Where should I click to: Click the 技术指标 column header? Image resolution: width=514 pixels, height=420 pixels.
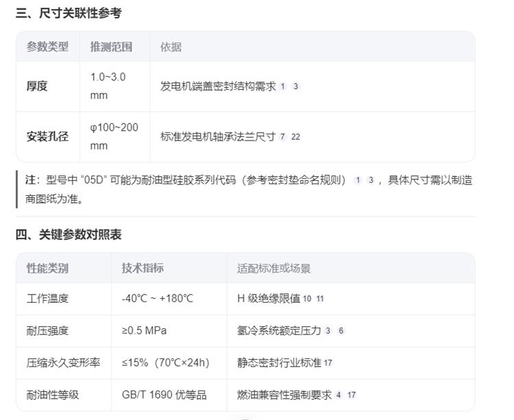point(143,268)
